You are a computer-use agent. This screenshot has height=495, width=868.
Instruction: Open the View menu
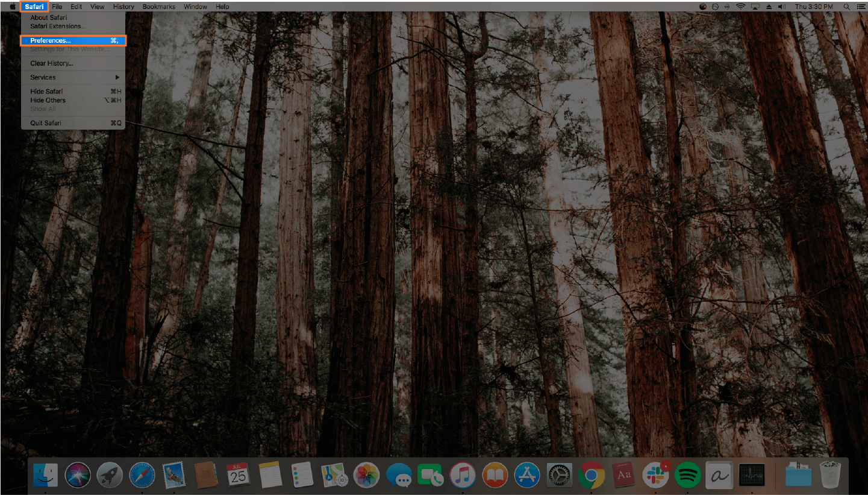[97, 7]
